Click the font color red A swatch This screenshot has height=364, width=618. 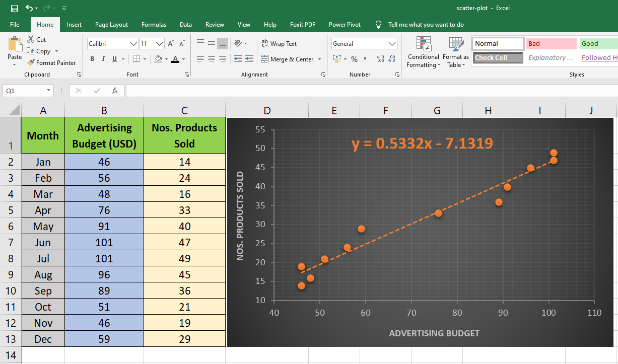coord(175,59)
